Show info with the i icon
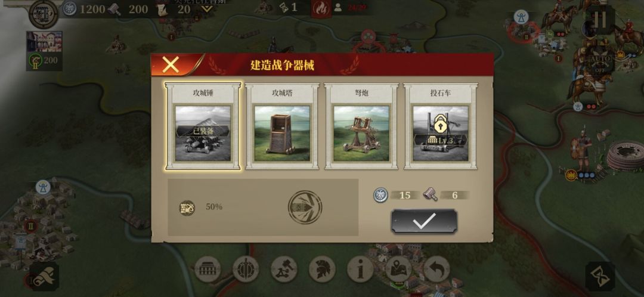 [360, 270]
